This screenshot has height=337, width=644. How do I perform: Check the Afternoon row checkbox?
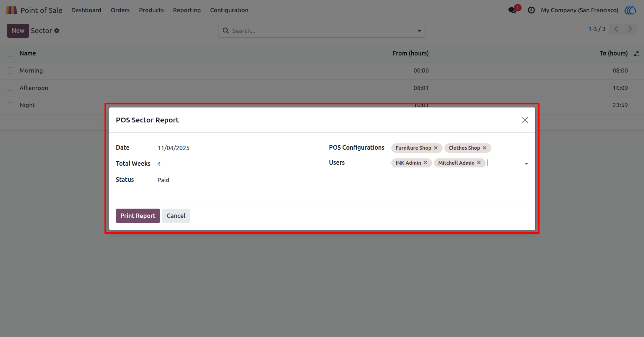[x=10, y=88]
